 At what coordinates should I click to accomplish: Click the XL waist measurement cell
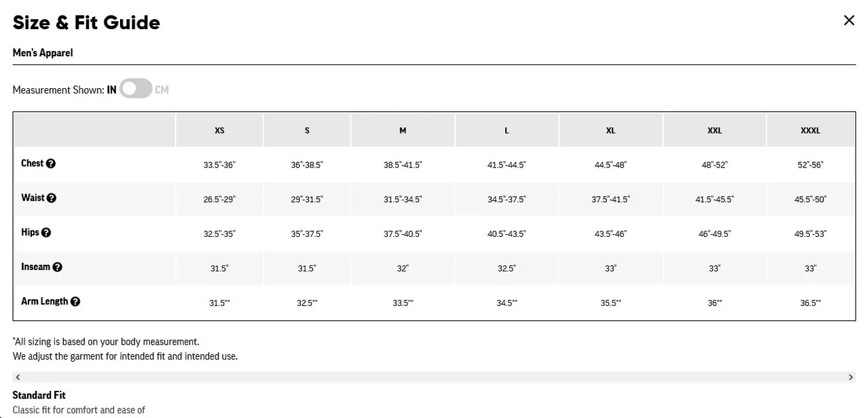pyautogui.click(x=610, y=199)
